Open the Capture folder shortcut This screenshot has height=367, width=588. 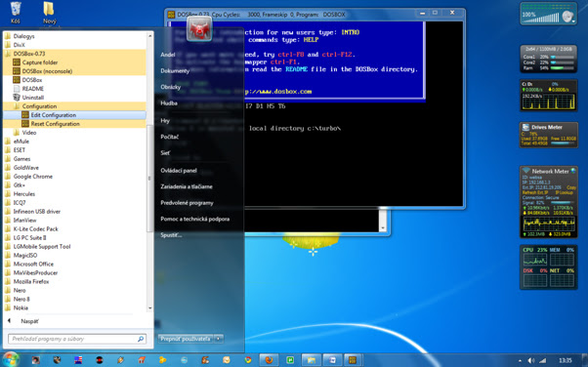(x=74, y=62)
